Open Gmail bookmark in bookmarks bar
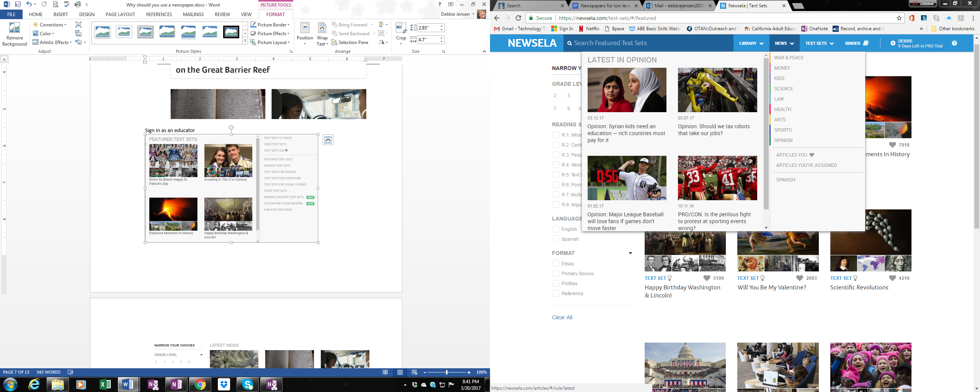980x392 pixels. [x=520, y=29]
